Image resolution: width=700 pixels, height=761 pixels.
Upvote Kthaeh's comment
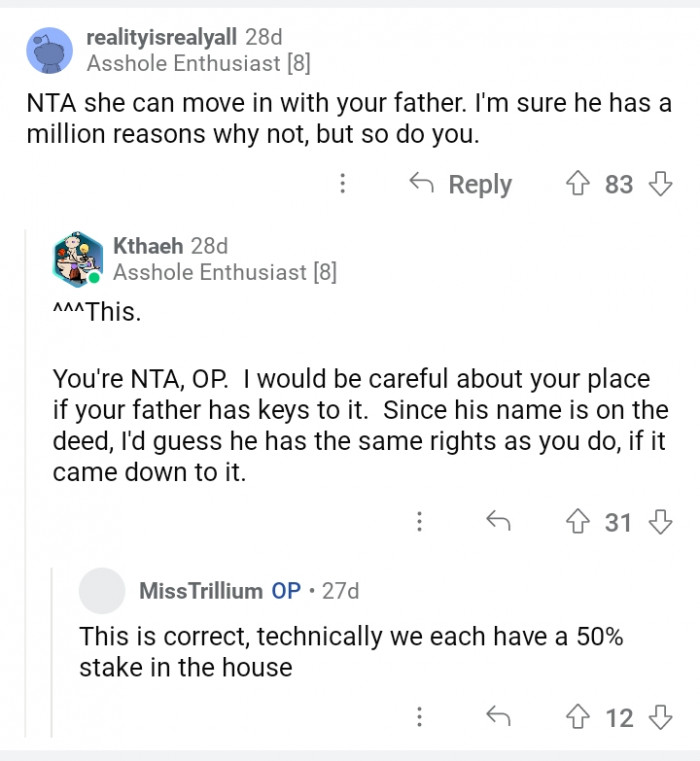(x=579, y=521)
